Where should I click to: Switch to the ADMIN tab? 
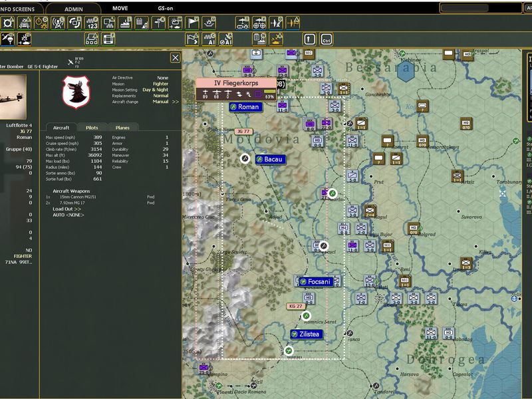click(x=74, y=9)
